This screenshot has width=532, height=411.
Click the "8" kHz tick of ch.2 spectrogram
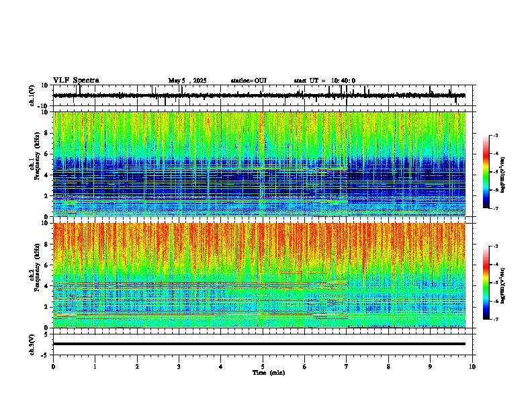pos(47,244)
